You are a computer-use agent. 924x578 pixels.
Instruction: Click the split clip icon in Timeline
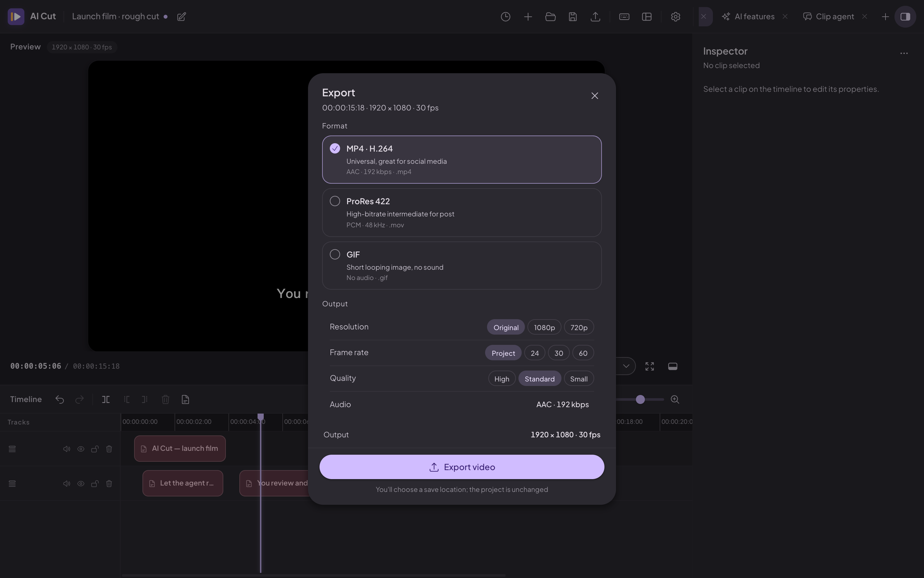point(106,399)
